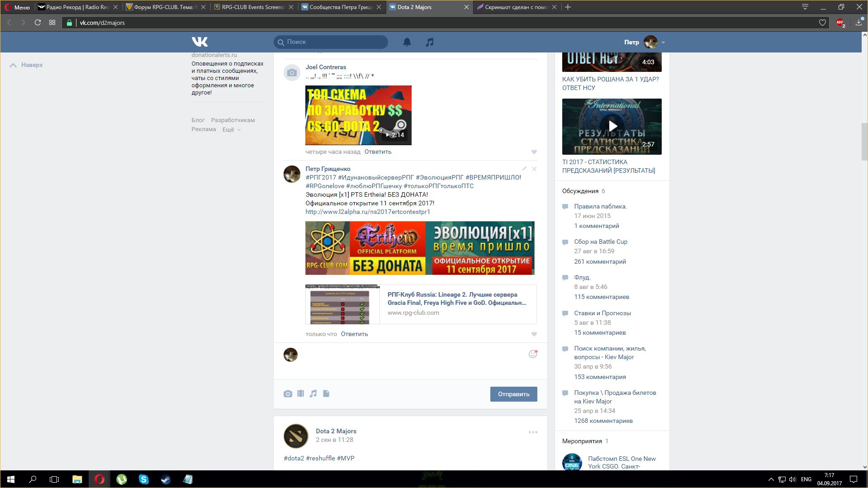
Task: Open the #dota2 hashtag
Action: pos(294,458)
